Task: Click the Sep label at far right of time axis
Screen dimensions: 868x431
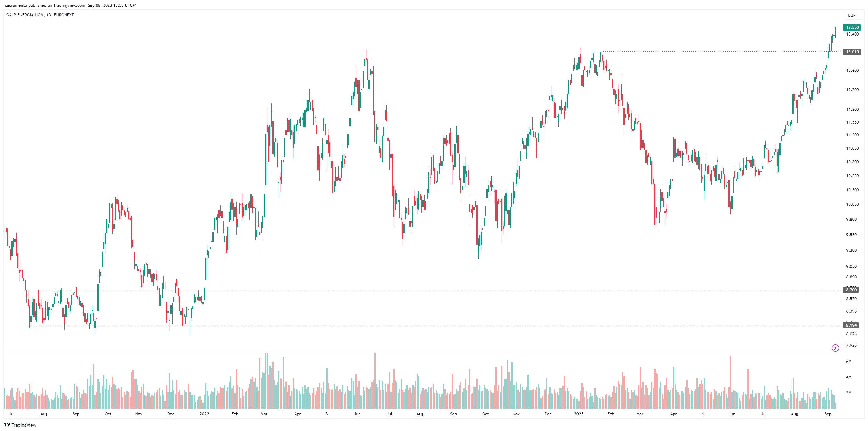Action: click(x=828, y=414)
